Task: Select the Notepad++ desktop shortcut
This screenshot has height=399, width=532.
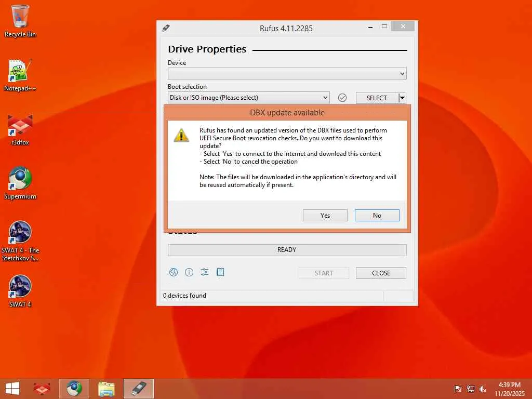Action: [20, 75]
